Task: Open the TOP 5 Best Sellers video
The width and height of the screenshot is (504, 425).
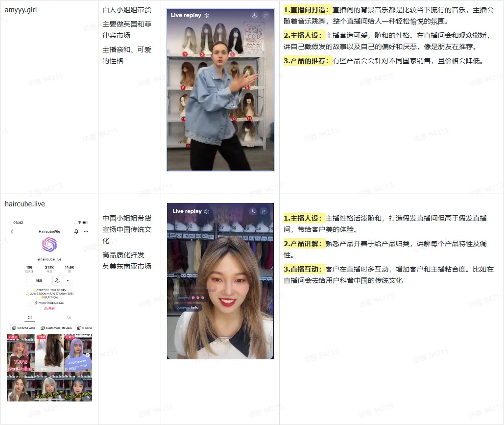Action: pyautogui.click(x=21, y=353)
